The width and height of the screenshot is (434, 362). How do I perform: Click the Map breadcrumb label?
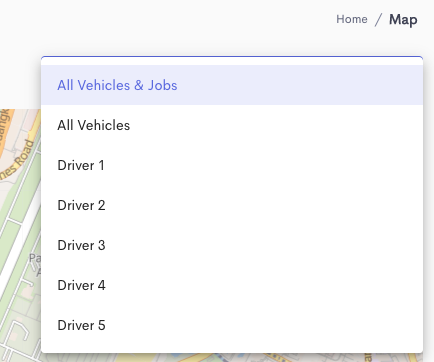[x=403, y=20]
